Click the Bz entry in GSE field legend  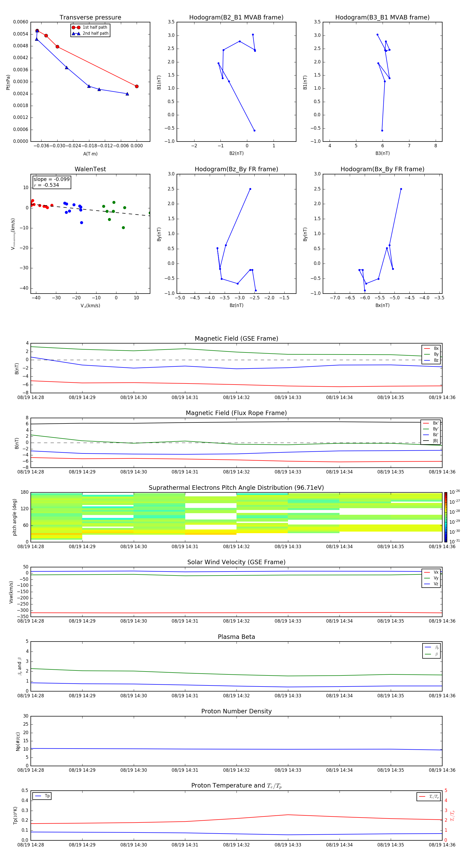click(x=431, y=360)
